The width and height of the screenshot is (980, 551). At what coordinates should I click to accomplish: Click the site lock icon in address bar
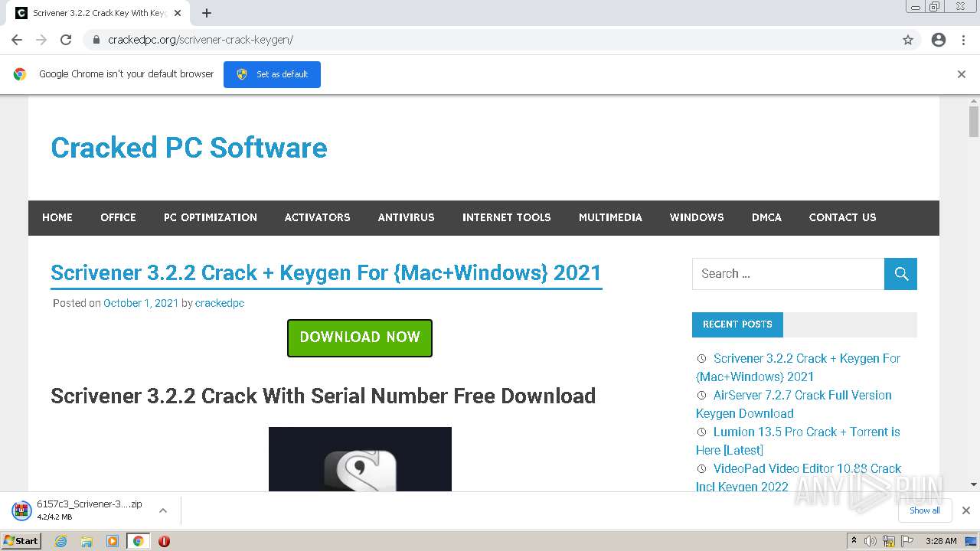tap(96, 40)
